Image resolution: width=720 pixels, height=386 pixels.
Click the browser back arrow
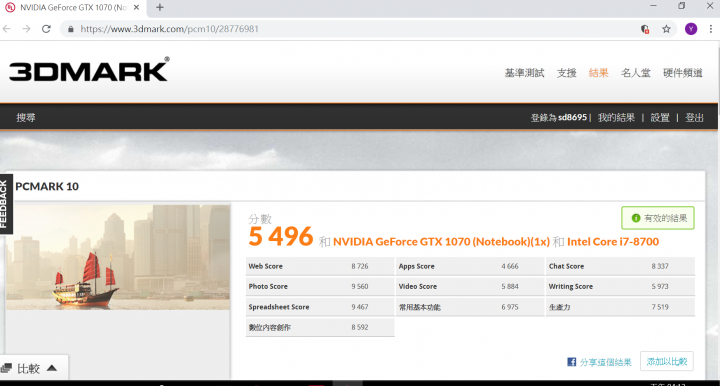7,29
